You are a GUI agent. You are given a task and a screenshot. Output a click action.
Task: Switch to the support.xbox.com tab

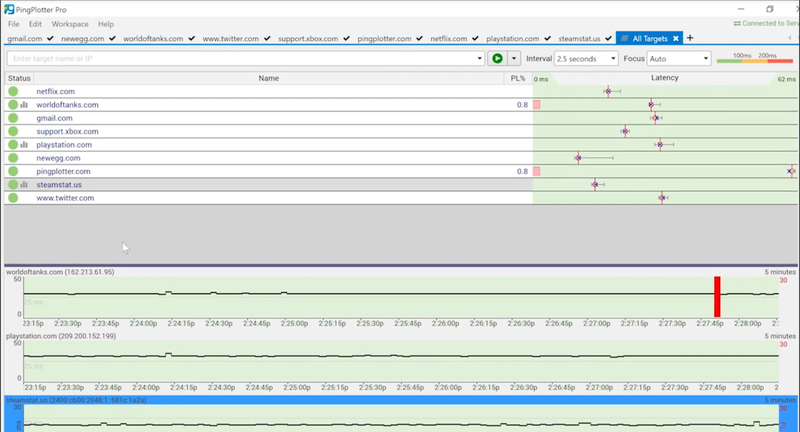pyautogui.click(x=313, y=39)
